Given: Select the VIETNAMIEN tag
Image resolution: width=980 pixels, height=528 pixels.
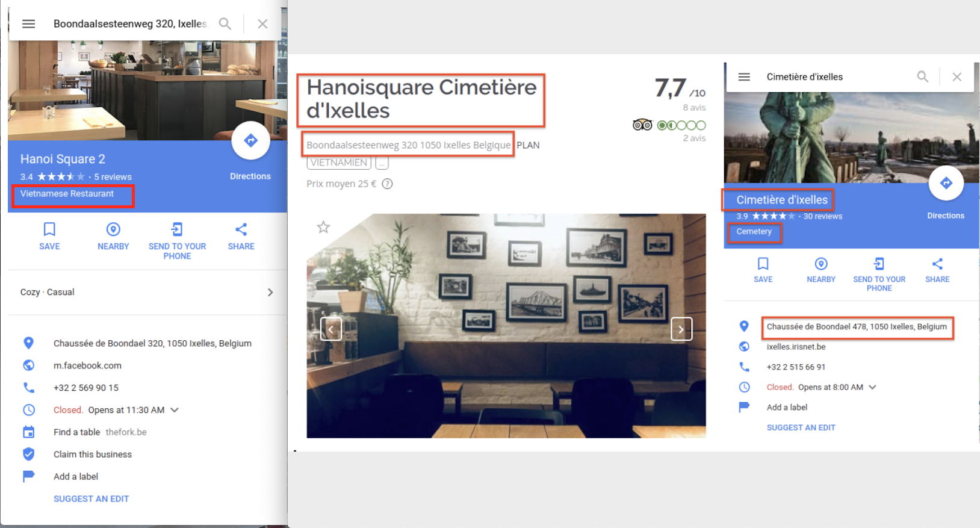Looking at the screenshot, I should pos(339,163).
